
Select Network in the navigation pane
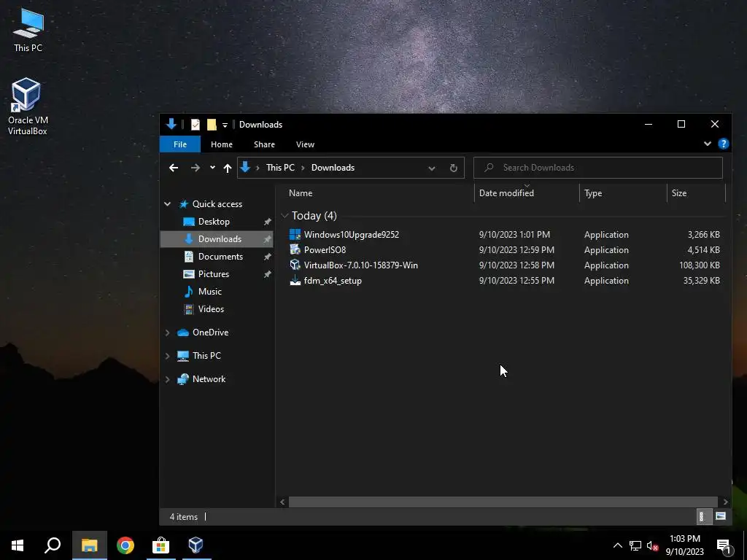209,379
